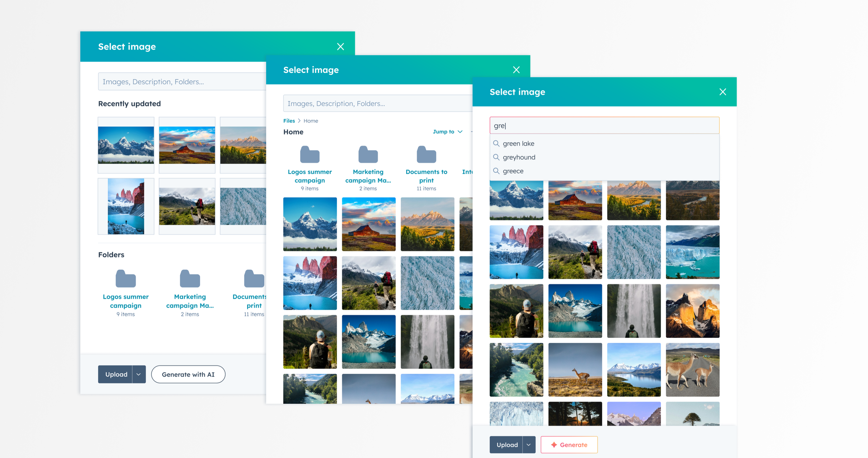Choose the greece search suggestion
The height and width of the screenshot is (458, 868).
[x=513, y=171]
